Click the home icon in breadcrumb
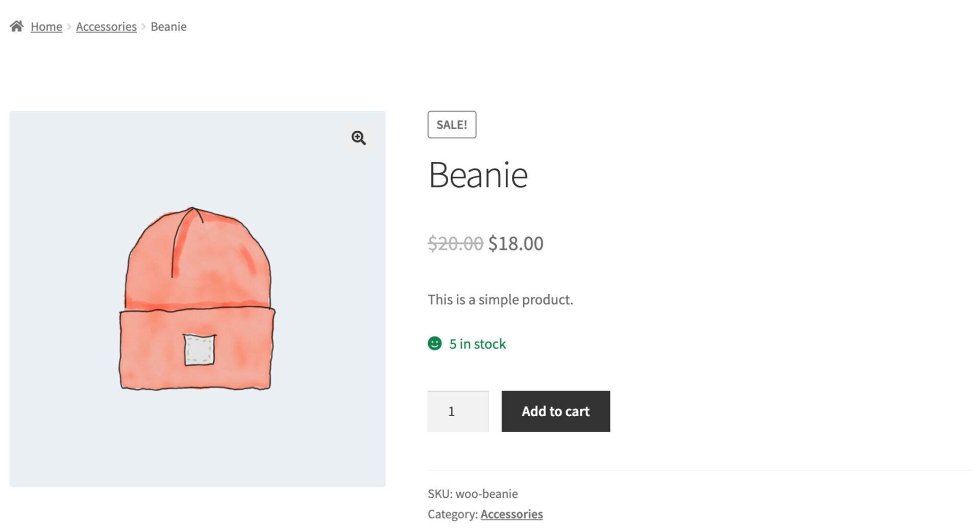The width and height of the screenshot is (980, 531). click(x=18, y=26)
